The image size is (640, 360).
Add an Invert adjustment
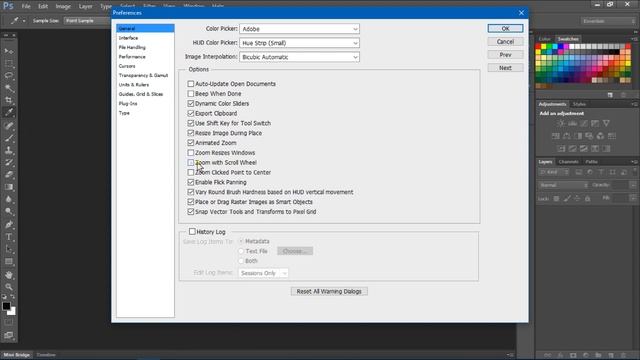562,149
